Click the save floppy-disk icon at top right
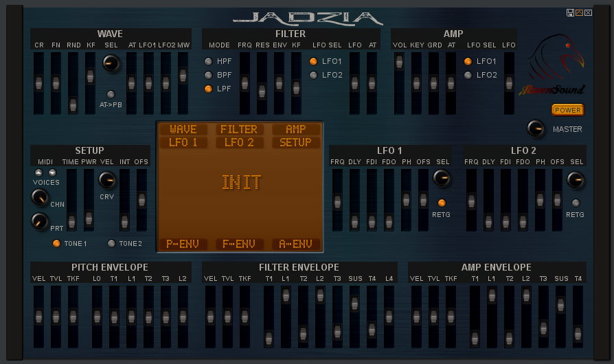Screen dimensions: 614x364 tap(570, 12)
